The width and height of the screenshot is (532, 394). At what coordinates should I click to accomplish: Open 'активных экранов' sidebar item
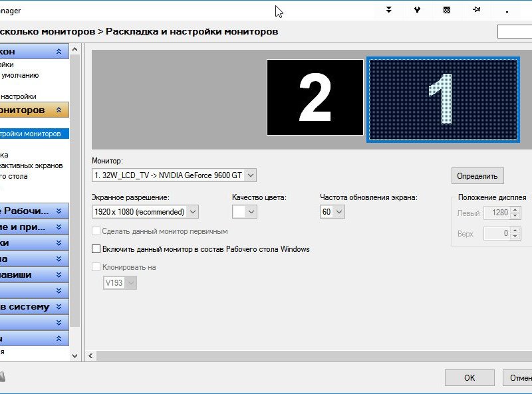coord(31,165)
